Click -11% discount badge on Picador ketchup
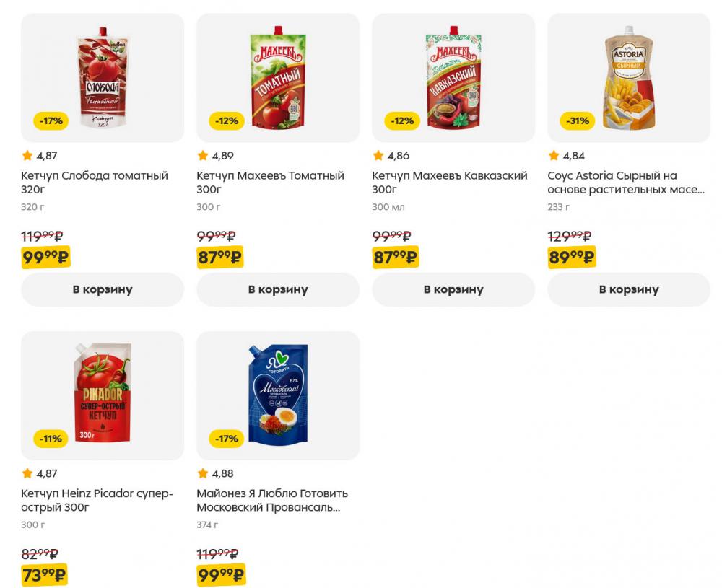 tap(51, 439)
